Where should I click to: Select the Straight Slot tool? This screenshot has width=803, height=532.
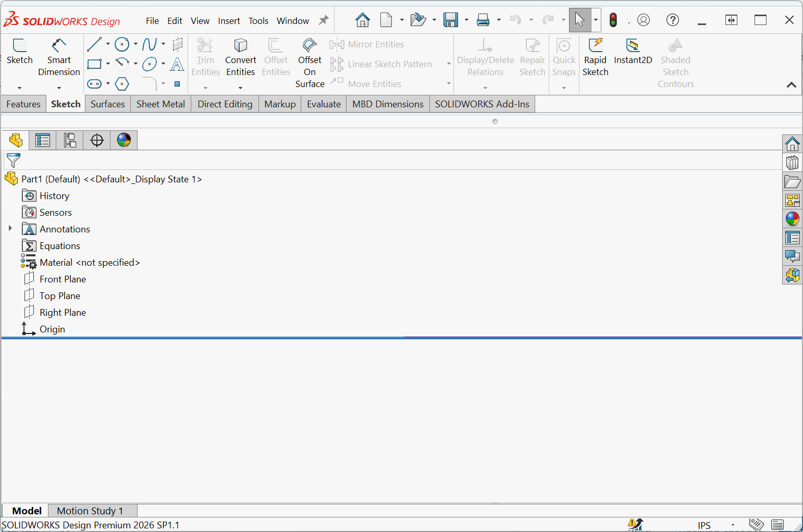coord(94,83)
